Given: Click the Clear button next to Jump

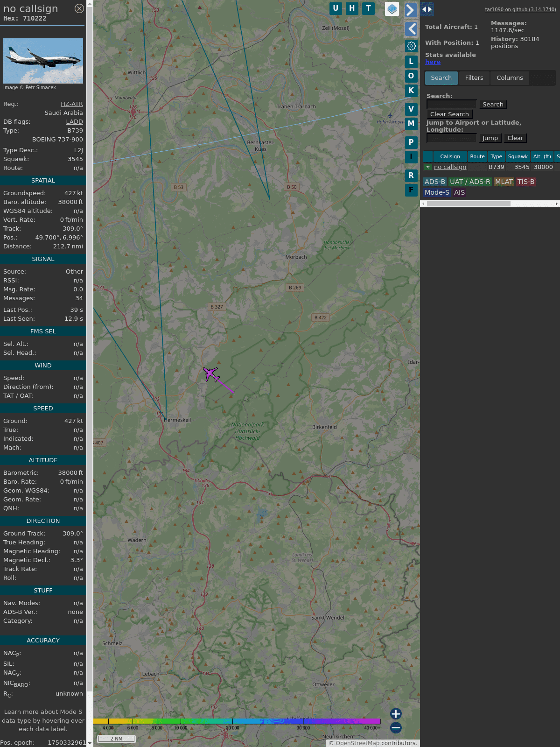Looking at the screenshot, I should [x=515, y=138].
